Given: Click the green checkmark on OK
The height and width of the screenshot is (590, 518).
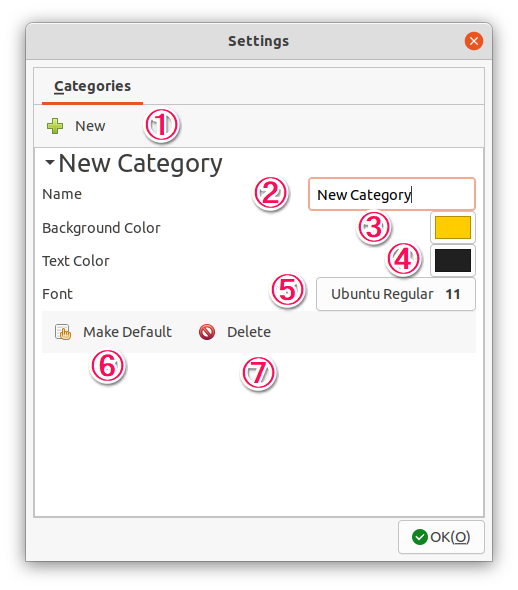Looking at the screenshot, I should pyautogui.click(x=419, y=537).
